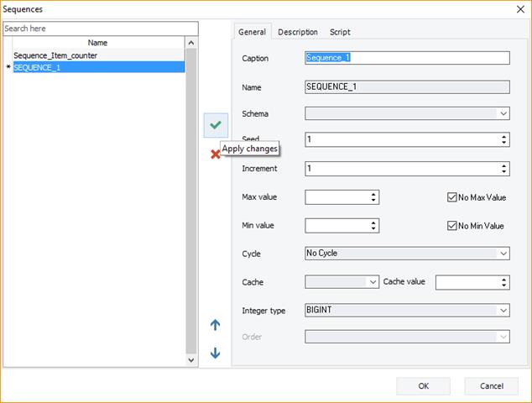Image resolution: width=532 pixels, height=403 pixels.
Task: Click the list scrollbar down arrow
Action: [191, 360]
